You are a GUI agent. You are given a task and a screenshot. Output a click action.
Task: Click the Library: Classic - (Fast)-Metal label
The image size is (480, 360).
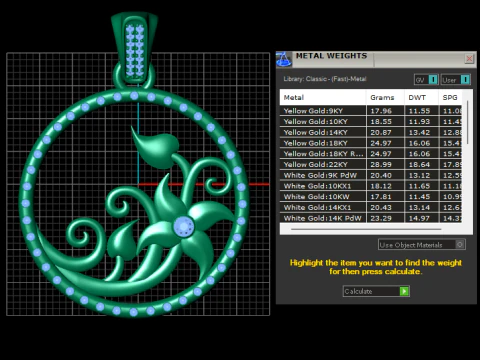click(x=325, y=79)
